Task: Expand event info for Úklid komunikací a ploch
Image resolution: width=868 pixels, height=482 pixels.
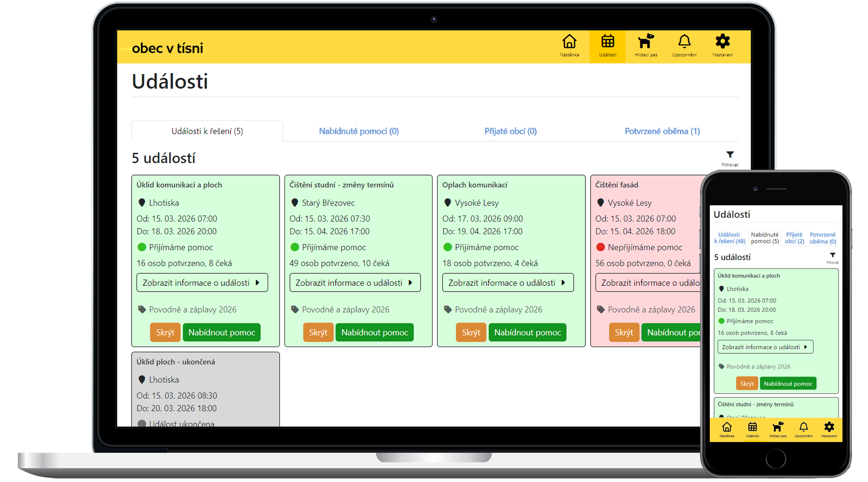Action: pos(202,283)
